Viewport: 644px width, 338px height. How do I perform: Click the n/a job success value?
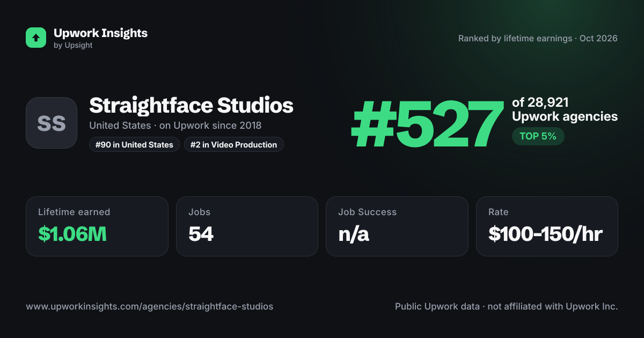click(x=354, y=234)
